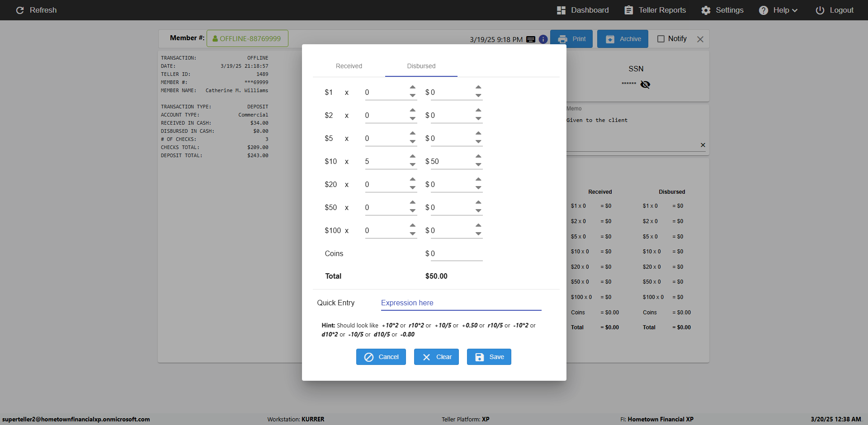Expand the Help dropdown chevron
This screenshot has width=868, height=425.
coord(795,10)
